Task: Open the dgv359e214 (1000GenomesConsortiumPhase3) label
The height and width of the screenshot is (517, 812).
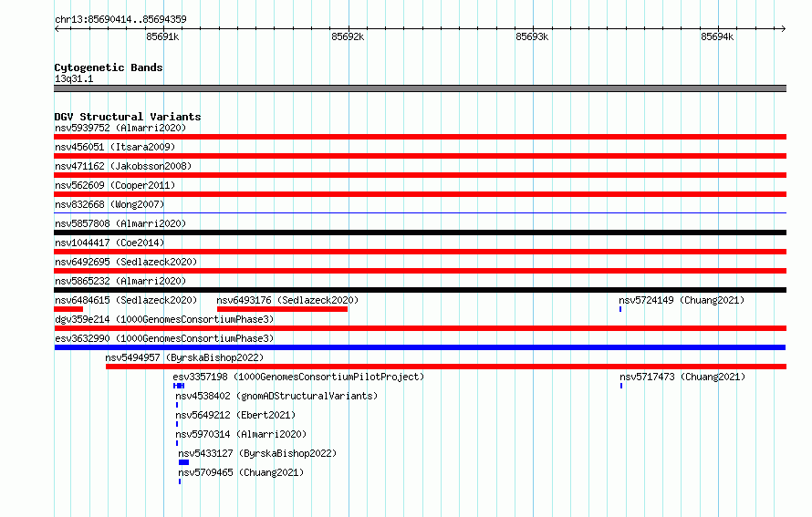Action: (x=164, y=319)
